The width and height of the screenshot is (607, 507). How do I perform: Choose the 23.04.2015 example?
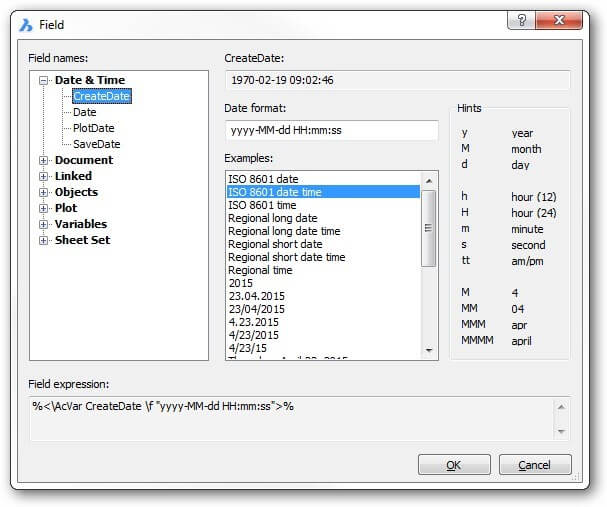click(x=323, y=296)
